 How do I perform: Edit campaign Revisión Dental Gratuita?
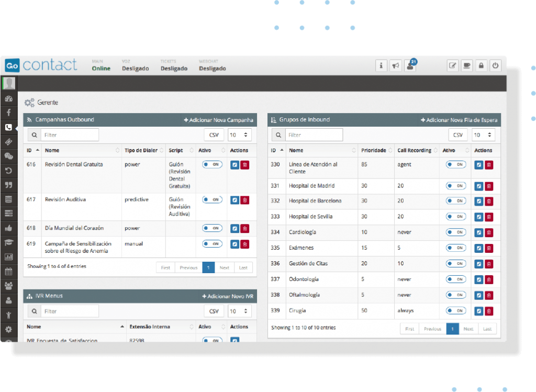[x=234, y=165]
